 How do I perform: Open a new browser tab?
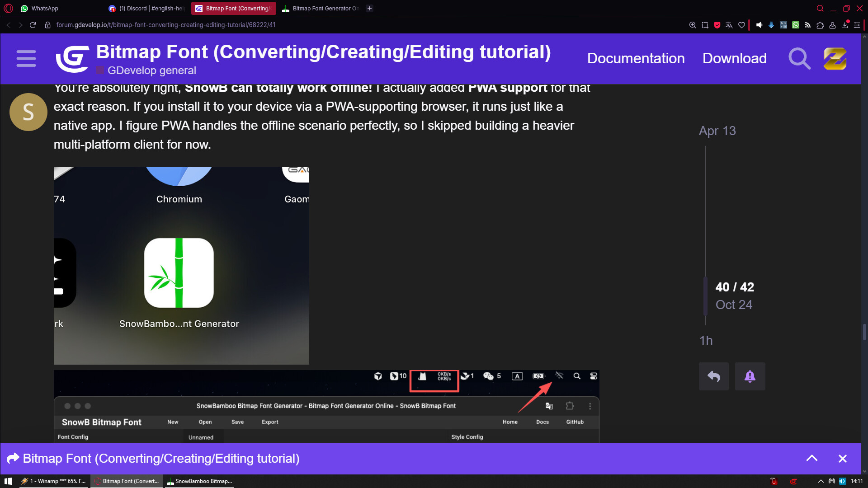(369, 8)
